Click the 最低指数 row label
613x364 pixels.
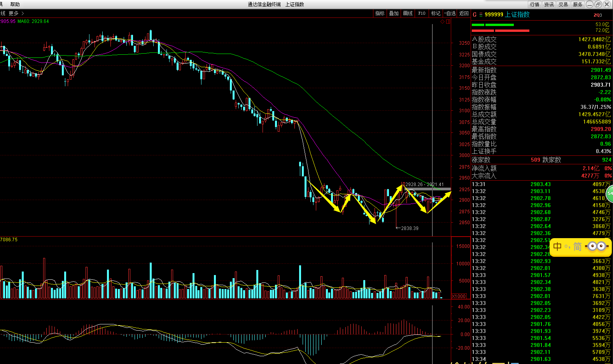(x=484, y=136)
